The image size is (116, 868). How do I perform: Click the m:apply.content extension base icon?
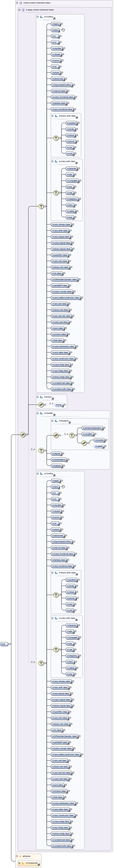pyautogui.click(x=23, y=10)
